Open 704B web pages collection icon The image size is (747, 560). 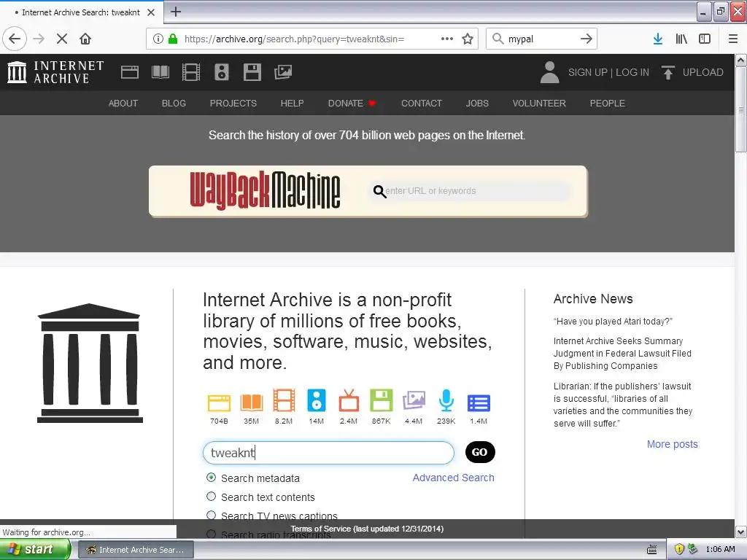219,402
